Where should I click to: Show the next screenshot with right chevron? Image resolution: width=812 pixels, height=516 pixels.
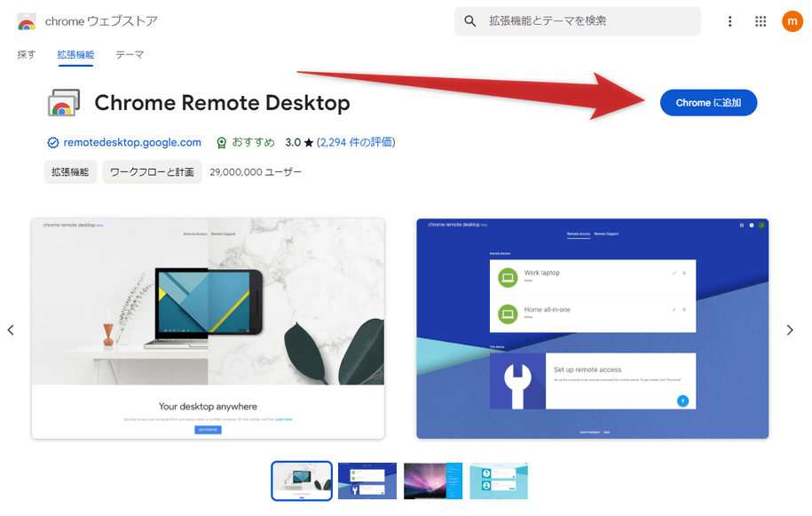(x=790, y=330)
